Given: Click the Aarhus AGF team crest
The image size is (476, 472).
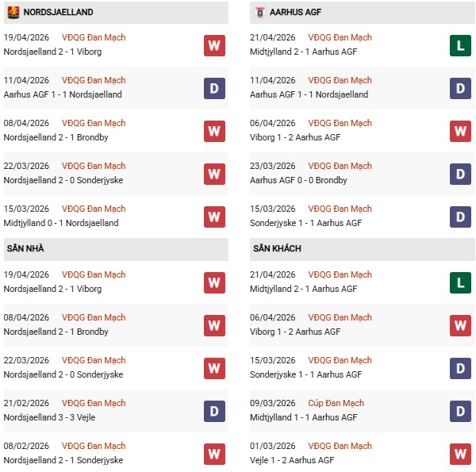Looking at the screenshot, I should 261,13.
